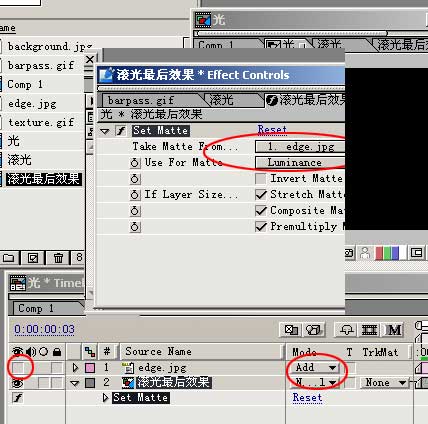Collapse the Set Matte effect in Effect Controls

click(x=105, y=131)
